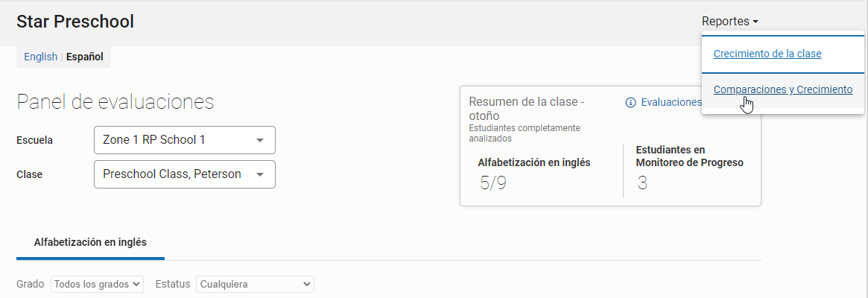868x298 pixels.
Task: Click the Estudiantes en Monitoreo de Progreso count
Action: point(642,183)
